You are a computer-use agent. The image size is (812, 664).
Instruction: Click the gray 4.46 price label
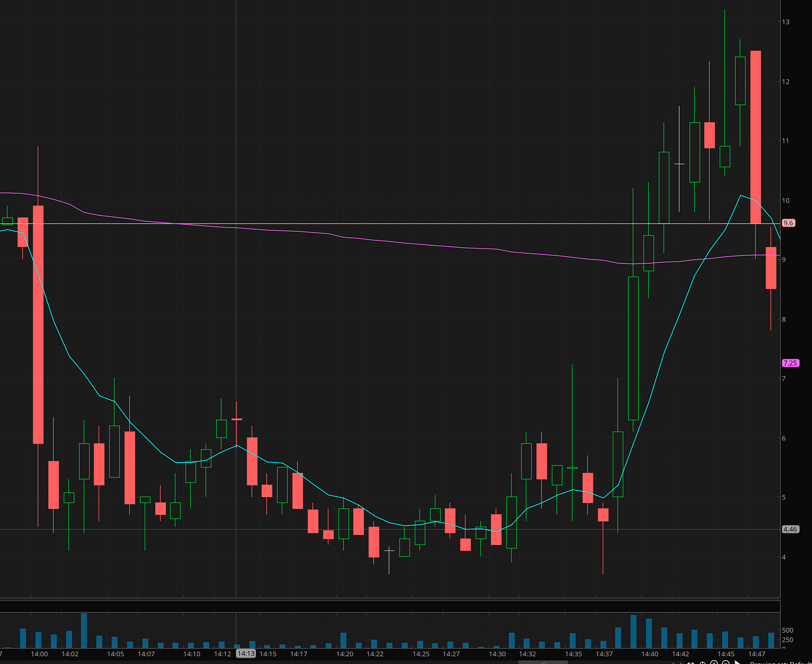(x=790, y=529)
